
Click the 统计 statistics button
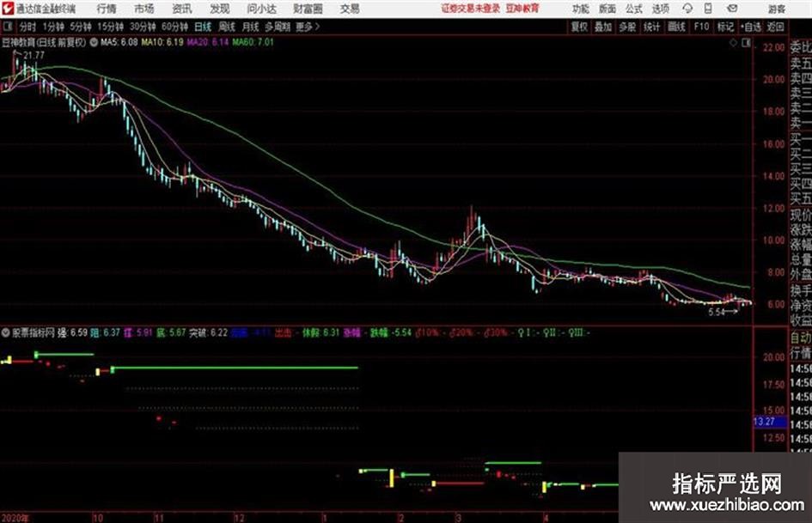coord(651,27)
